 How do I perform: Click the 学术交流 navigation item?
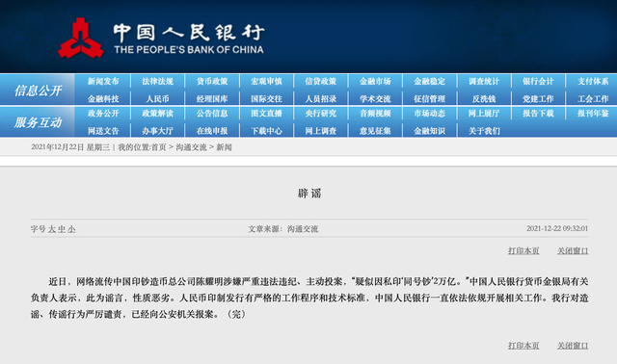click(x=375, y=98)
